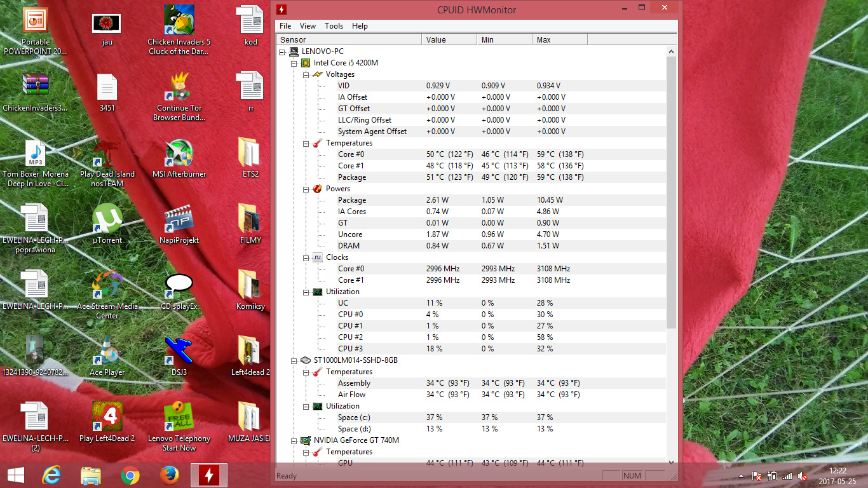Select the jau image file on desktop
The image size is (868, 488).
click(107, 30)
